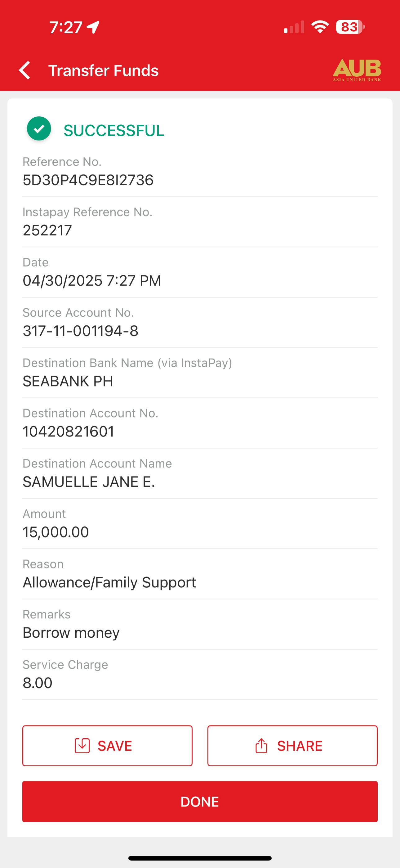
Task: Tap the Transfer Funds header title
Action: coord(103,70)
